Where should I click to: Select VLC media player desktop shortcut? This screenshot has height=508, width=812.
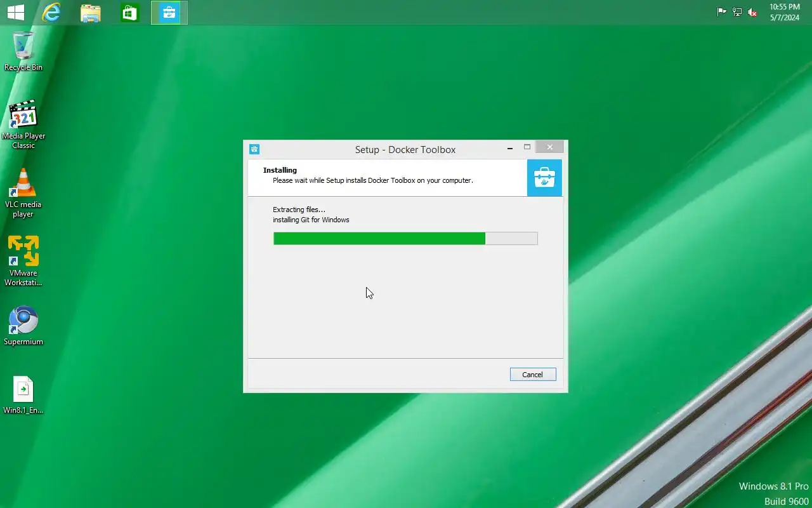pyautogui.click(x=23, y=193)
